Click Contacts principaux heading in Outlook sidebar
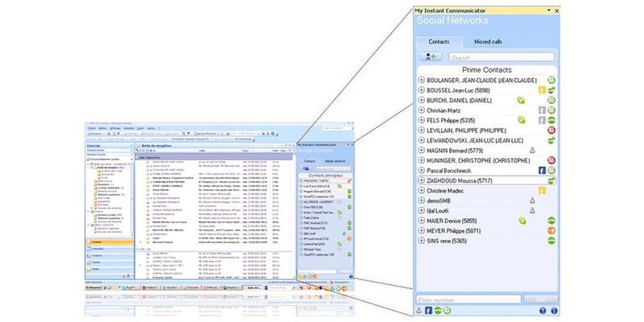The width and height of the screenshot is (644, 322). pos(324,175)
